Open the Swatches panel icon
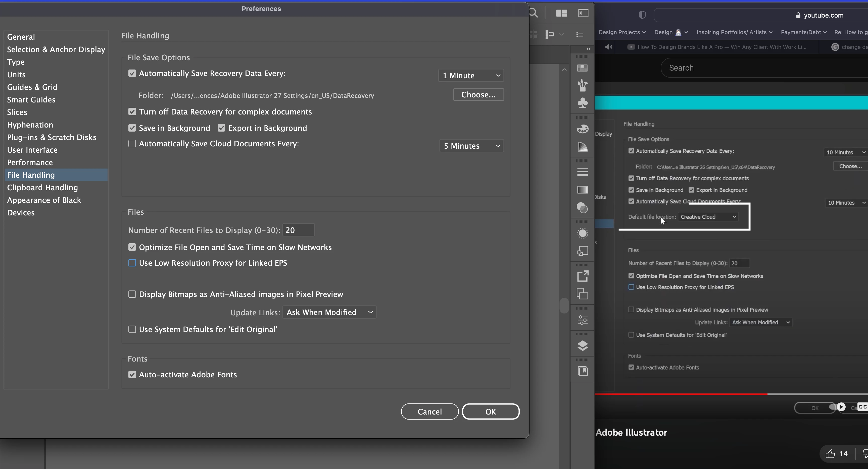Screen dimensions: 868x469 (x=582, y=68)
